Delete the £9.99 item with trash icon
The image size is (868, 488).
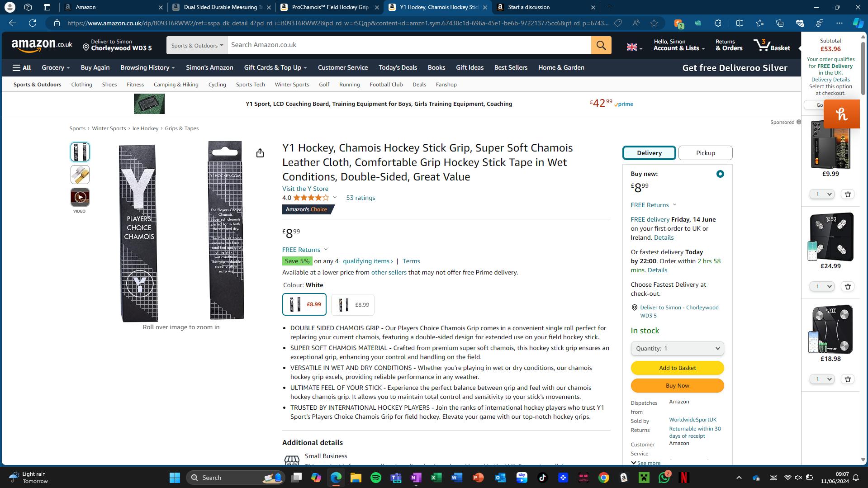(x=848, y=194)
